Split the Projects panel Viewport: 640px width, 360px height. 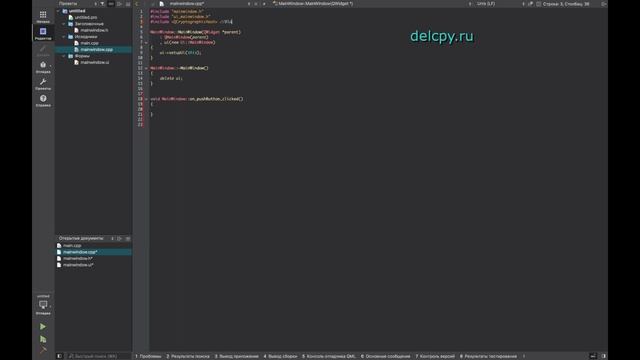119,4
